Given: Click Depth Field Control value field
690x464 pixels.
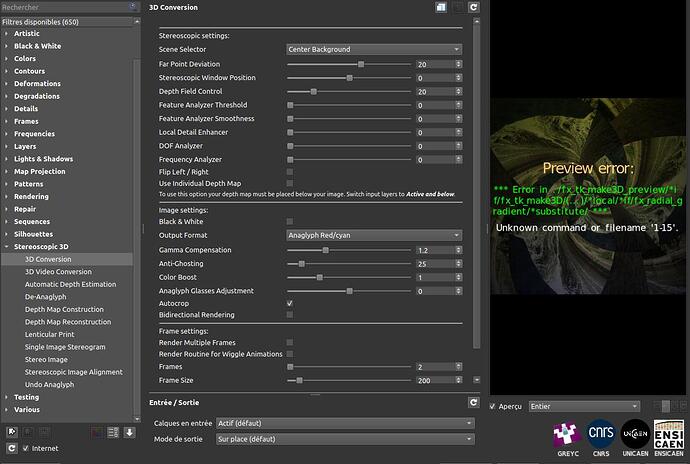Looking at the screenshot, I should click(435, 92).
